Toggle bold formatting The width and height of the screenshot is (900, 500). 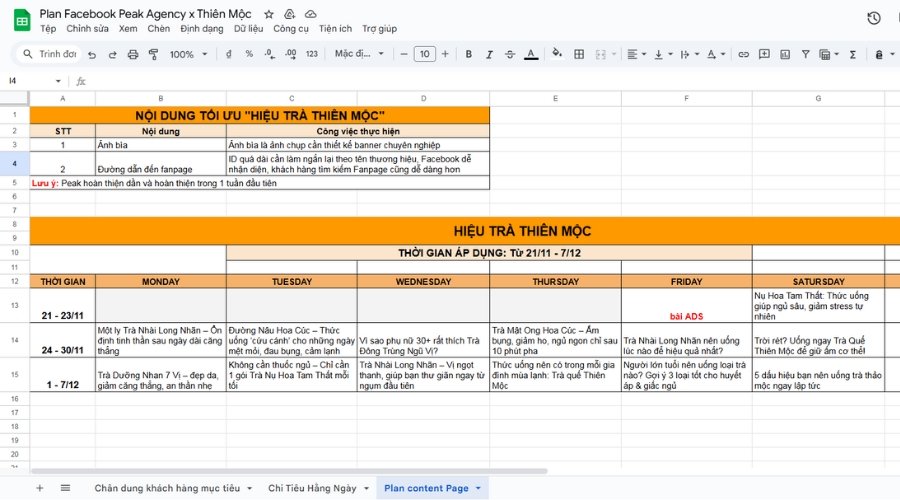tap(469, 55)
